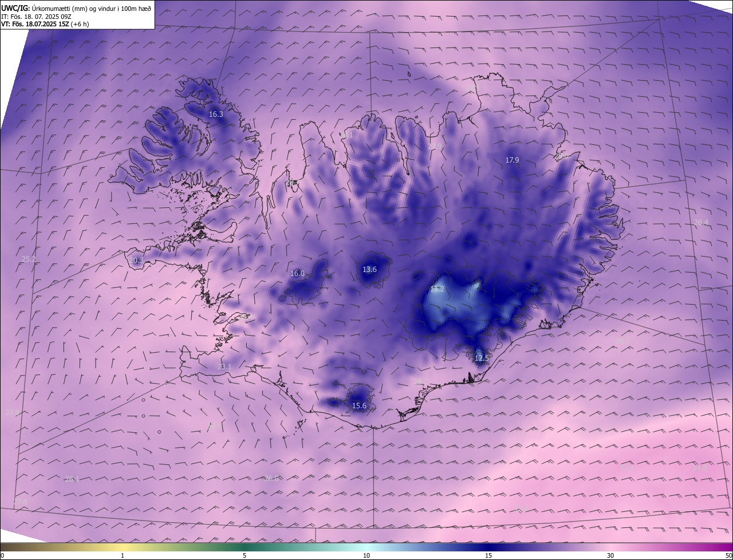This screenshot has height=560, width=733.
Task: Click the 20.3 value on the map
Action: pos(136,261)
